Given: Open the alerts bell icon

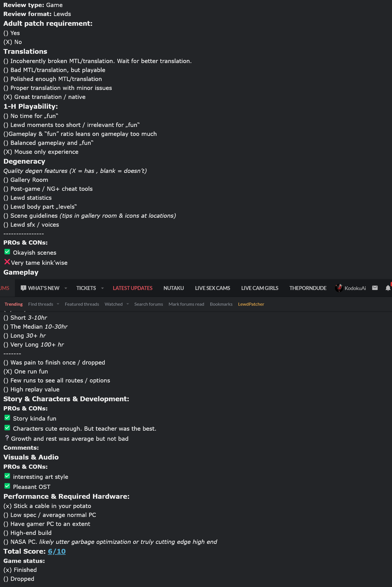Looking at the screenshot, I should (x=388, y=288).
